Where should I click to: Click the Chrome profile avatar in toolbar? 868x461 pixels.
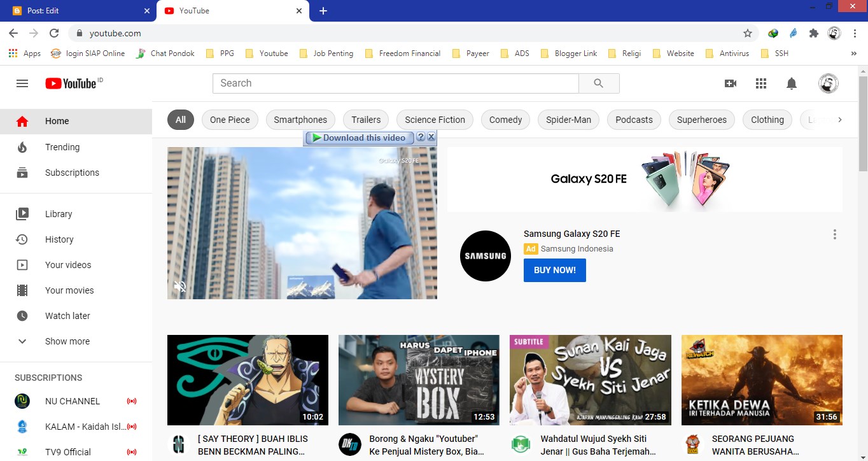coord(834,33)
